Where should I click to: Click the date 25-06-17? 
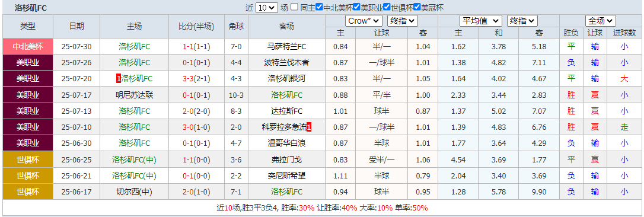click(x=76, y=192)
